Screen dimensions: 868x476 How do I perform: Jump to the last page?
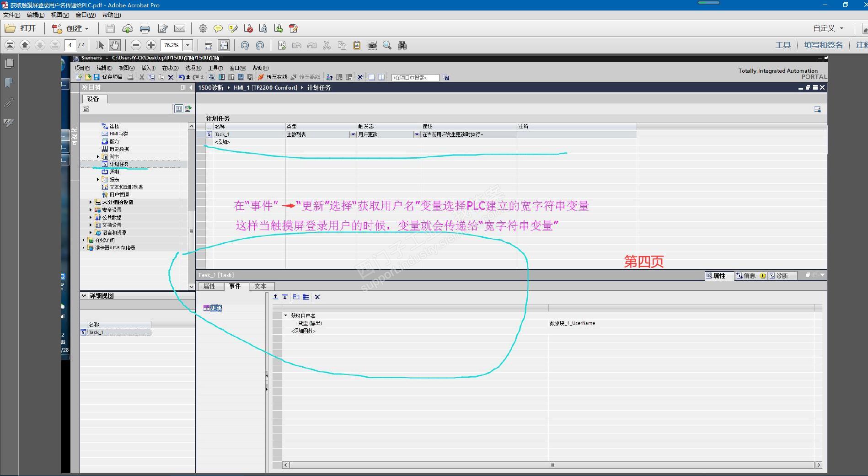(55, 45)
